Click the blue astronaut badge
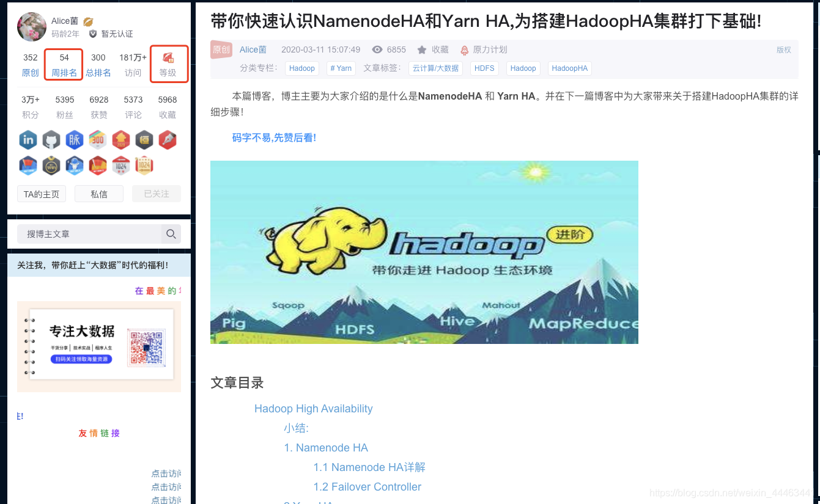The height and width of the screenshot is (504, 820). click(75, 165)
